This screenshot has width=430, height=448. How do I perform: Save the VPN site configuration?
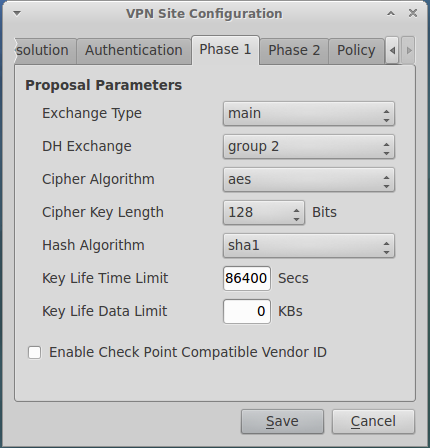[282, 422]
